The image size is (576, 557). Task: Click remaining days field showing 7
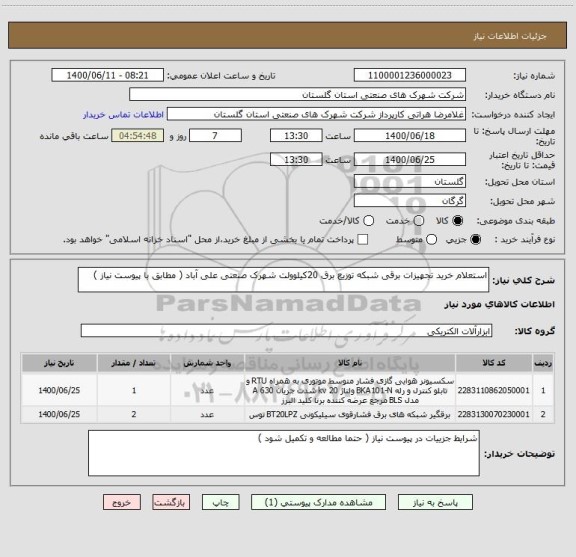click(x=215, y=136)
